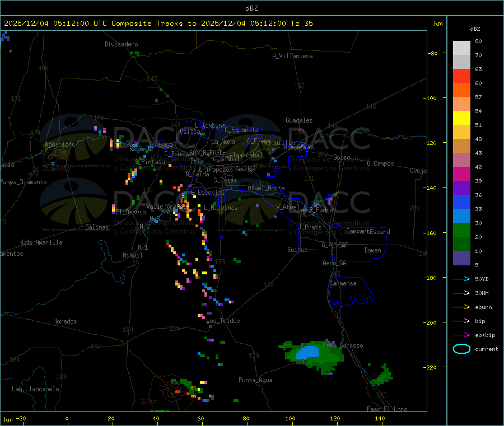Click the pink bip arrow in legend
This screenshot has height=426, width=504.
(461, 321)
